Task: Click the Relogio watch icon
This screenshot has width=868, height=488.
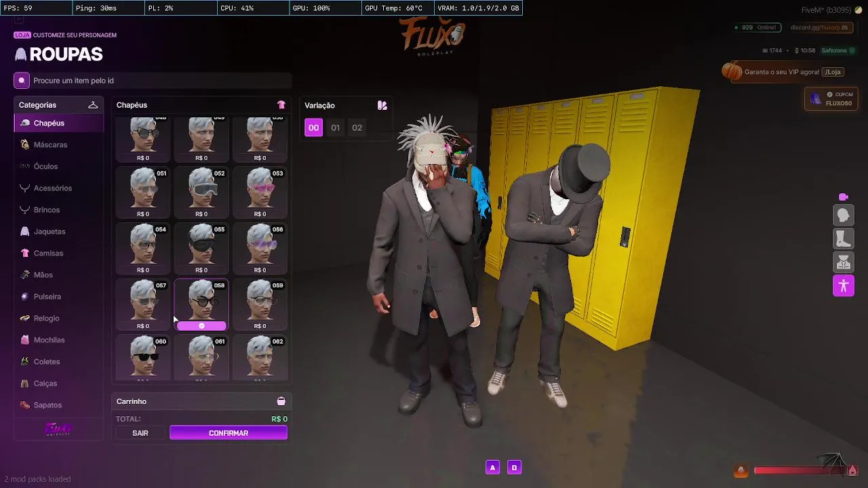Action: [x=25, y=319]
